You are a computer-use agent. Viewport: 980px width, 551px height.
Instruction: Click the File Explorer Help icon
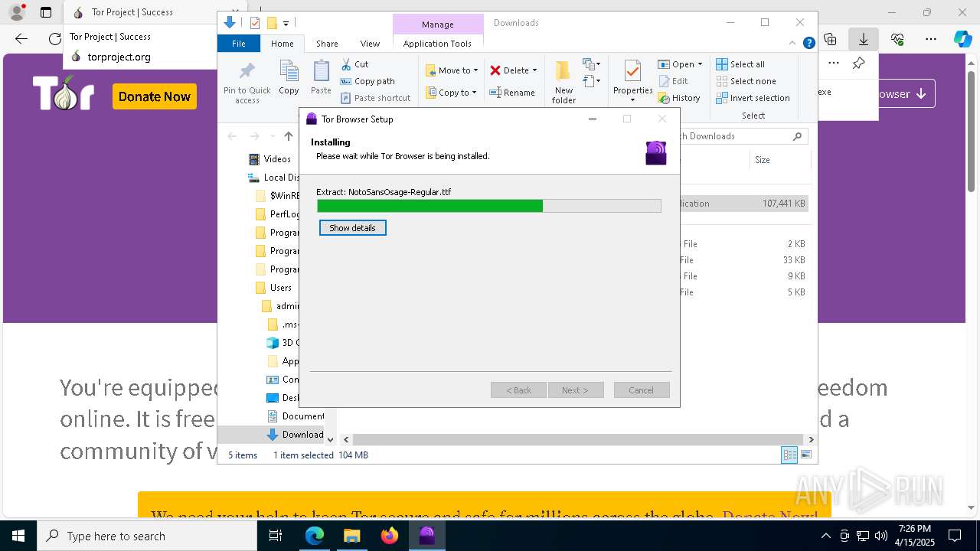808,44
